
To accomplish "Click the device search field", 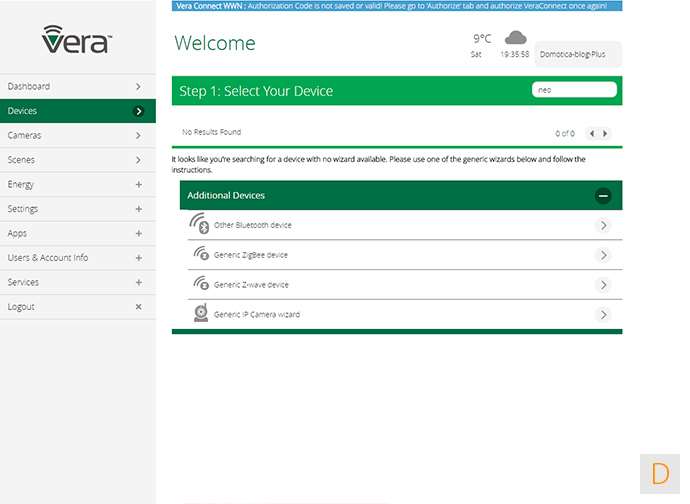I will [573, 90].
